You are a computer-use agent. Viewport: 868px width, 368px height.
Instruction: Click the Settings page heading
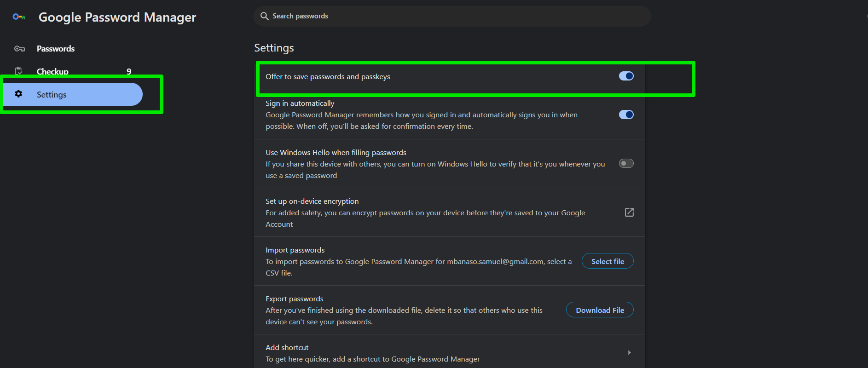(x=274, y=48)
